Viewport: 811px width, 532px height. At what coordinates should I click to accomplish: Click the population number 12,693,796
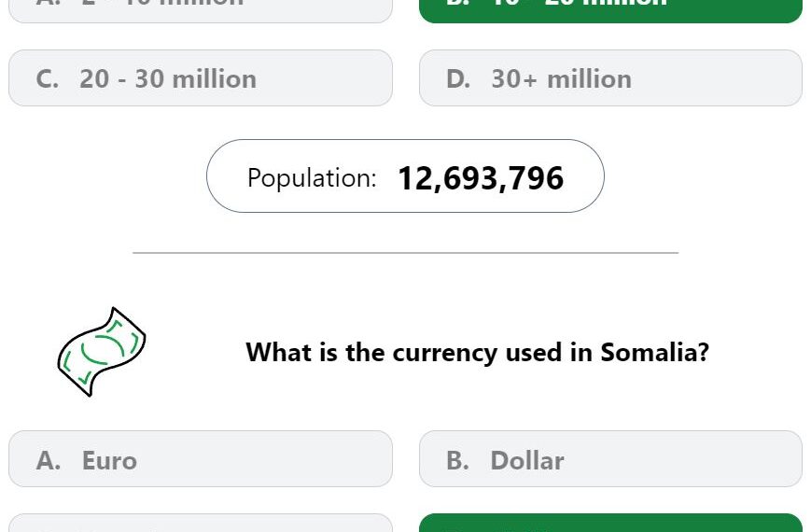click(481, 178)
